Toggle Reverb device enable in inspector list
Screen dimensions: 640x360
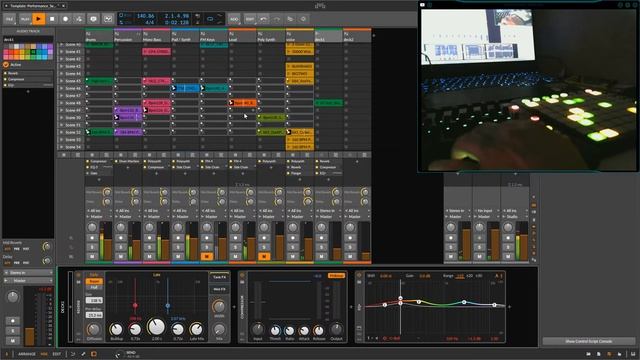pyautogui.click(x=5, y=73)
